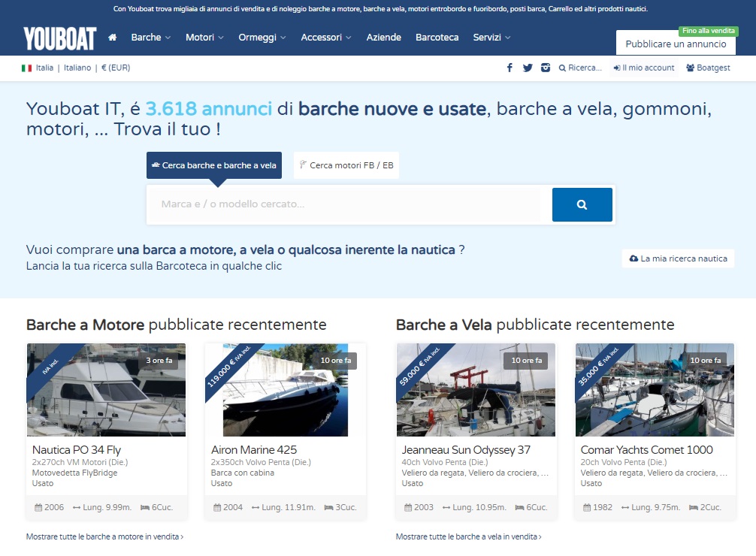Open the Nautica PO 34 Fly boat photo
Viewport: 756px width, 556px height.
click(106, 390)
